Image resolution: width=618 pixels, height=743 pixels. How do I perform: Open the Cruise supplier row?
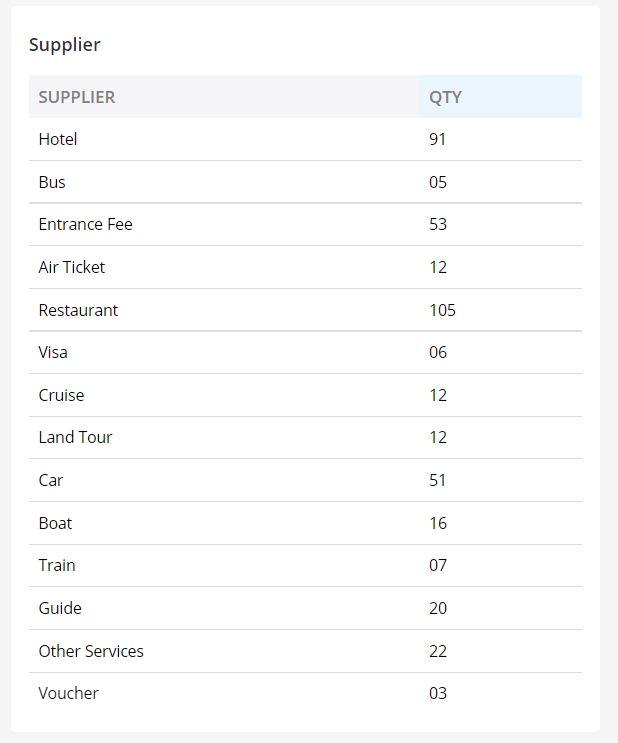[x=305, y=395]
